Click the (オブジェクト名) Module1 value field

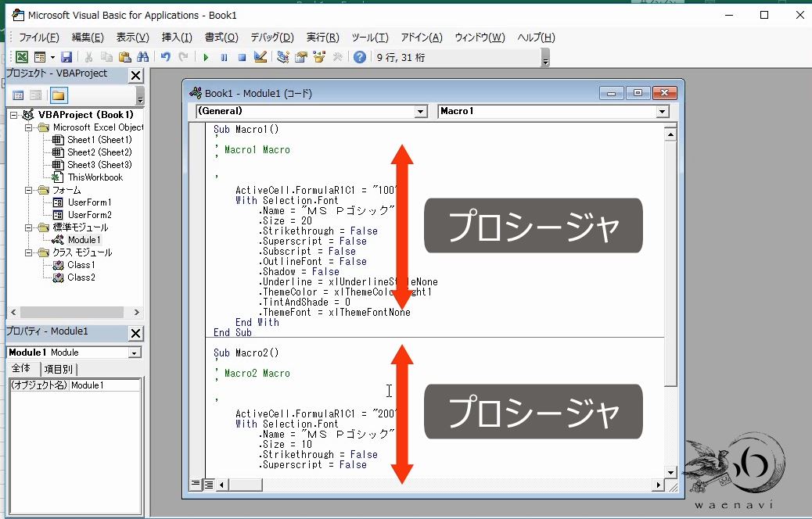105,385
